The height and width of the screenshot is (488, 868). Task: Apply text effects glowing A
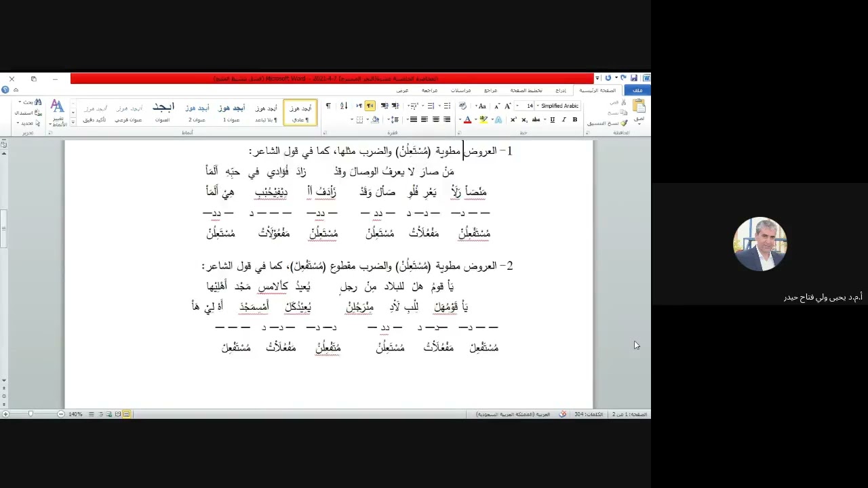pos(498,120)
